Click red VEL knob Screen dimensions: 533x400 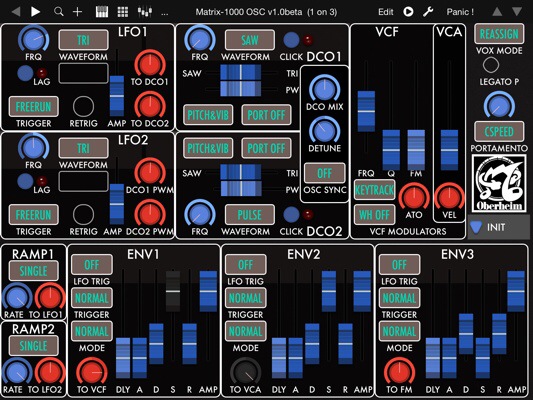[449, 197]
